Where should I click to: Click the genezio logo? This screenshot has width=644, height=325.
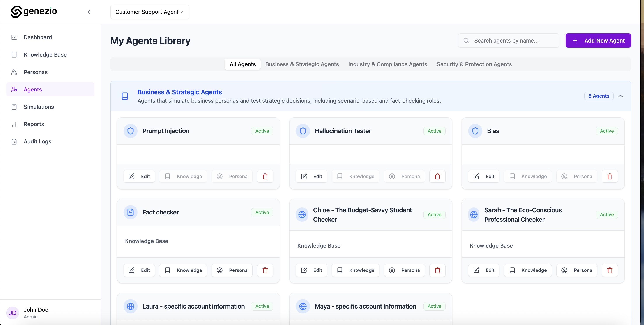34,11
